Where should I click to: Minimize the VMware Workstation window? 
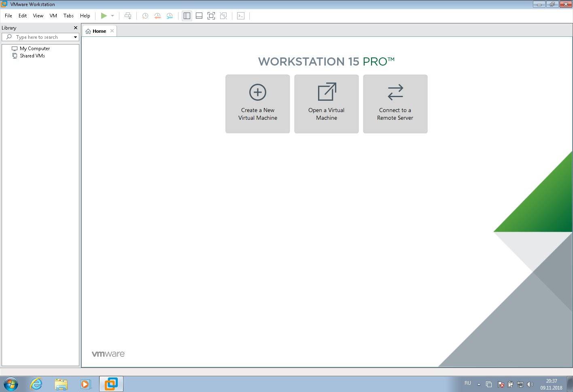click(539, 4)
